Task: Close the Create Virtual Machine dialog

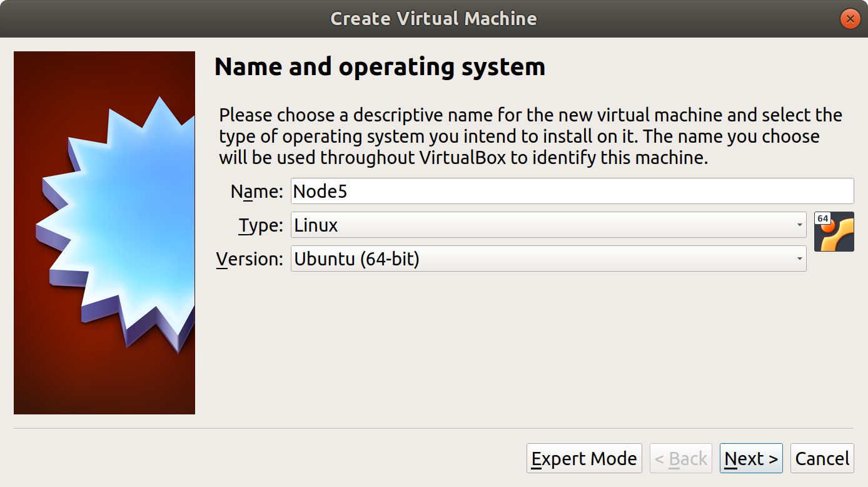Action: coord(849,19)
